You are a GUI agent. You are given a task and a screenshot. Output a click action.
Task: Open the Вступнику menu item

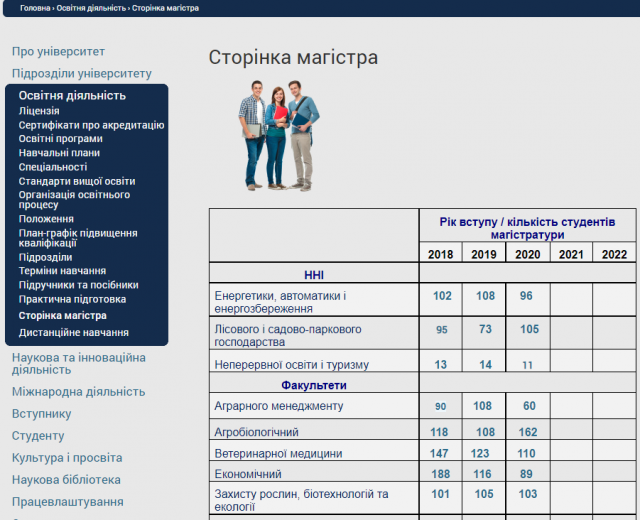point(42,414)
